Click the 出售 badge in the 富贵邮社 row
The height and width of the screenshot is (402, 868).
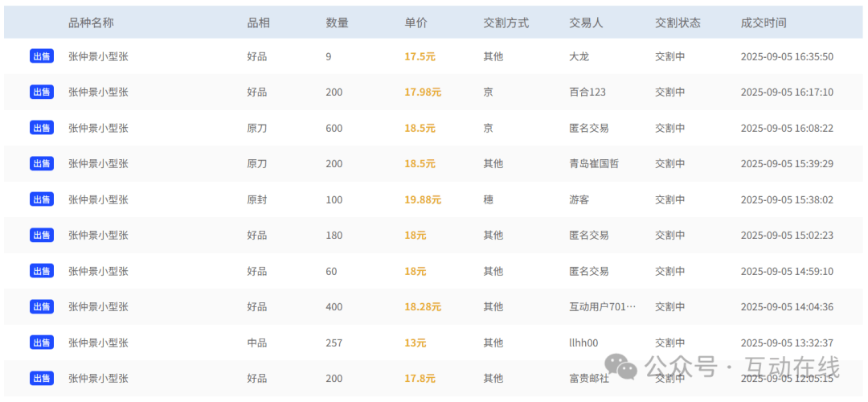(x=42, y=378)
